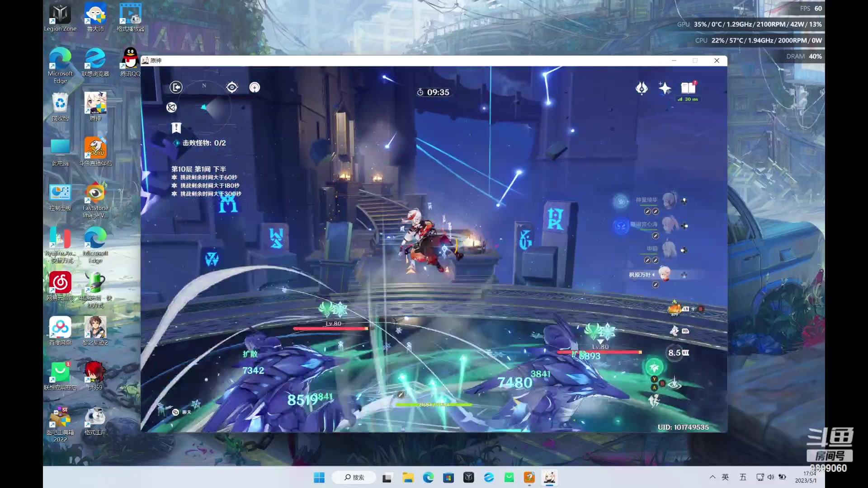This screenshot has width=868, height=488.
Task: Open 百度网盘 desktop shortcut
Action: (60, 331)
